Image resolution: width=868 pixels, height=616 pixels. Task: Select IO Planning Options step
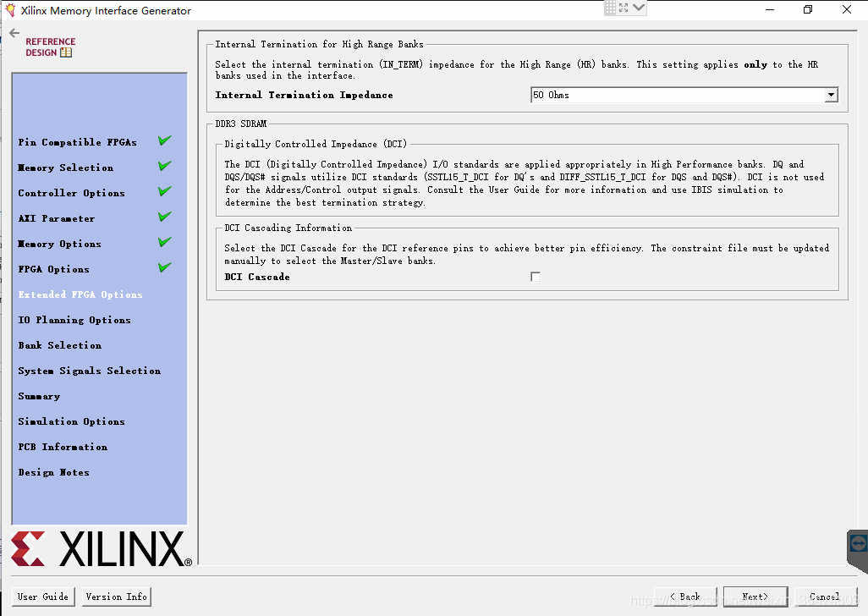74,321
